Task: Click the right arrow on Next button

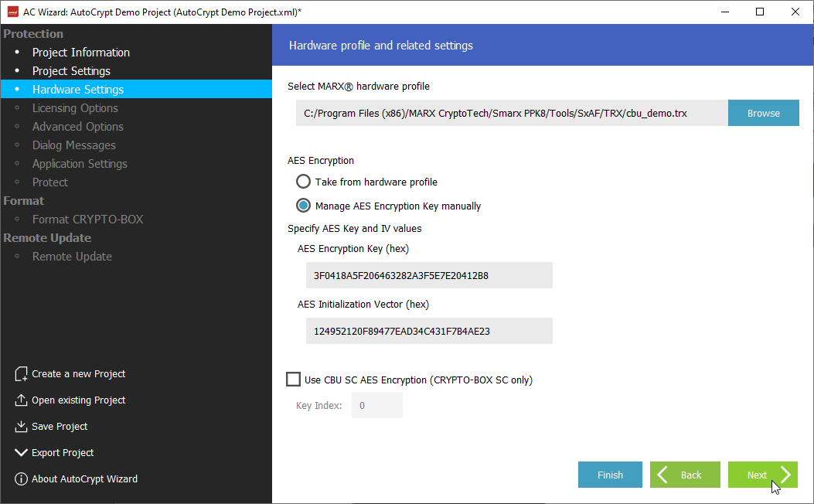Action: (x=785, y=475)
